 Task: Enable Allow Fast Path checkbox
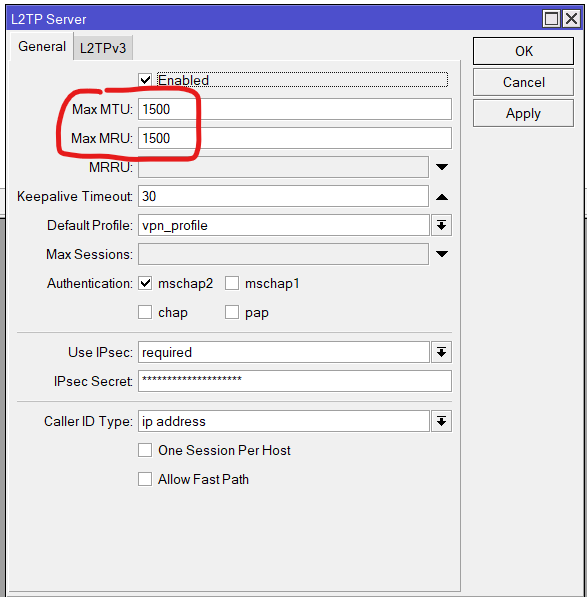(145, 479)
